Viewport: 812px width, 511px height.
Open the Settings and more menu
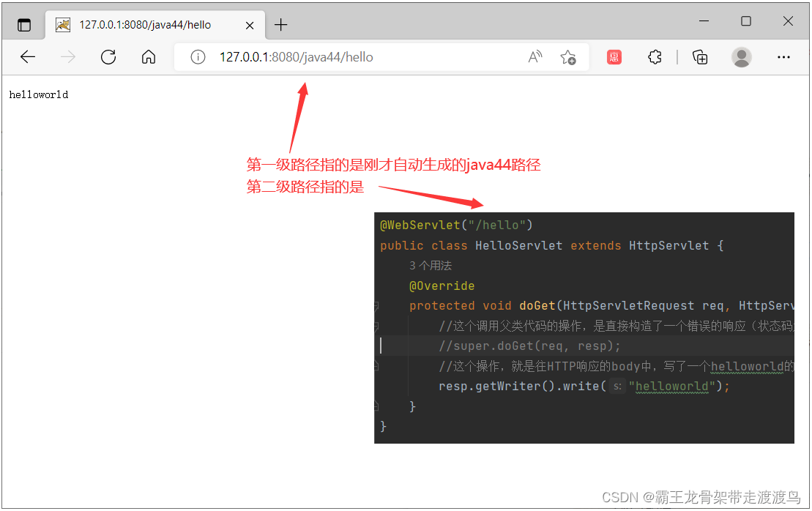click(783, 56)
